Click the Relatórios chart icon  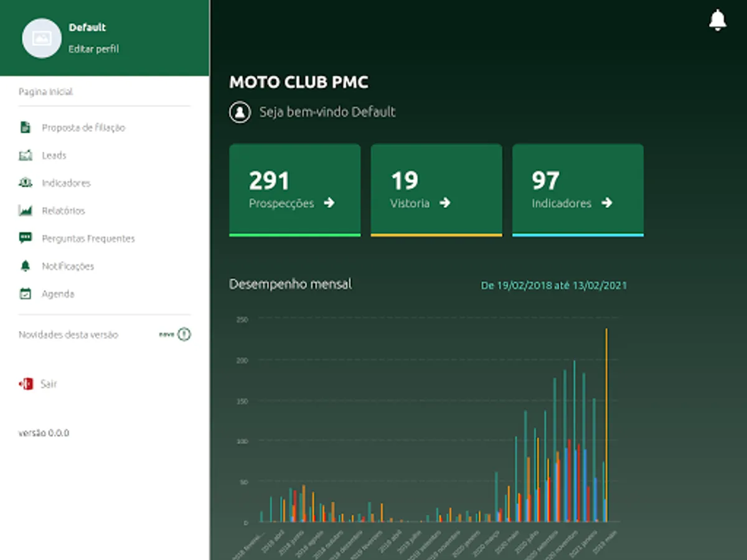tap(26, 211)
